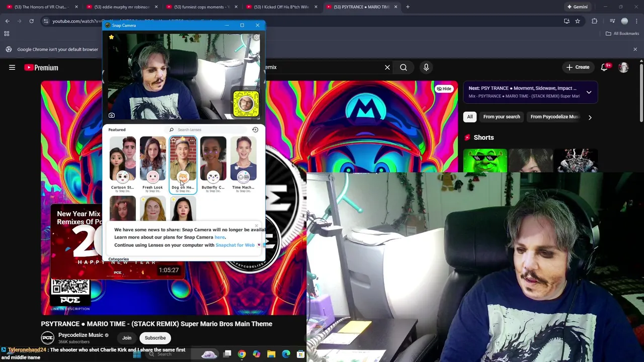
Task: Select the Cartoon Style lens thumbnail
Action: point(123,159)
